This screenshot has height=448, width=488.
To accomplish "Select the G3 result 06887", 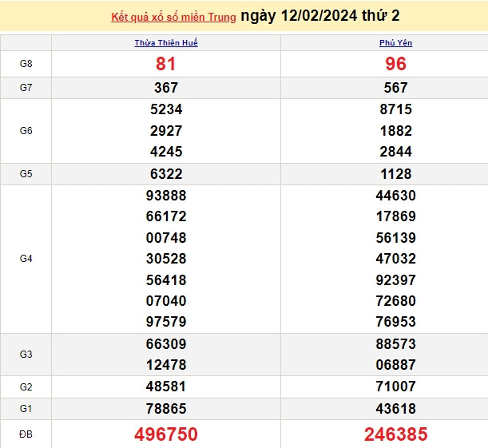I will (395, 365).
